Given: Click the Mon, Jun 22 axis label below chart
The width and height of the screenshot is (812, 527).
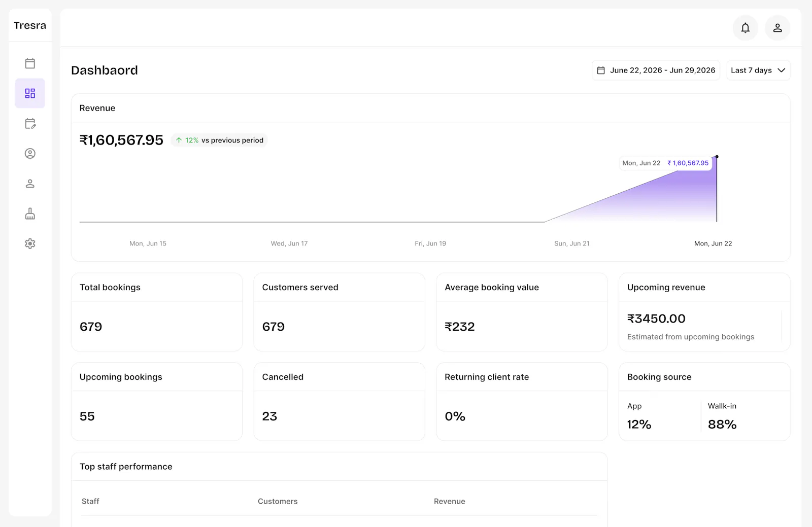Looking at the screenshot, I should click(713, 243).
